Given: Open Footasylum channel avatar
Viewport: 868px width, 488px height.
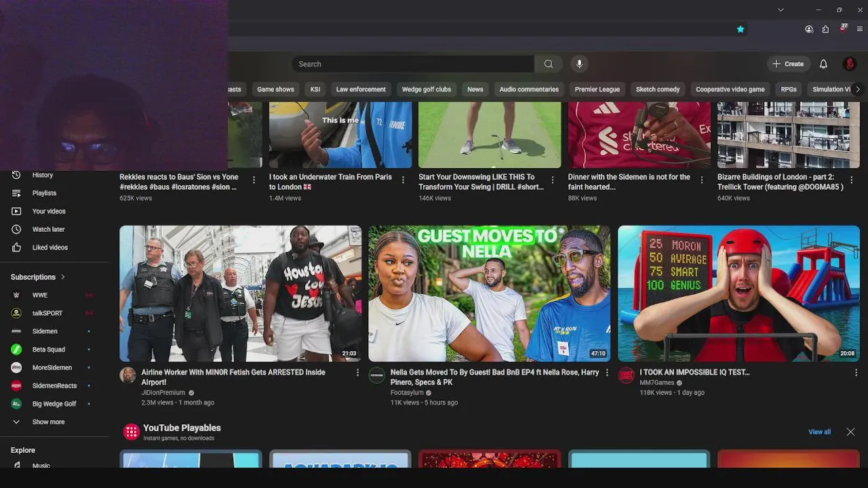Looking at the screenshot, I should pos(376,375).
